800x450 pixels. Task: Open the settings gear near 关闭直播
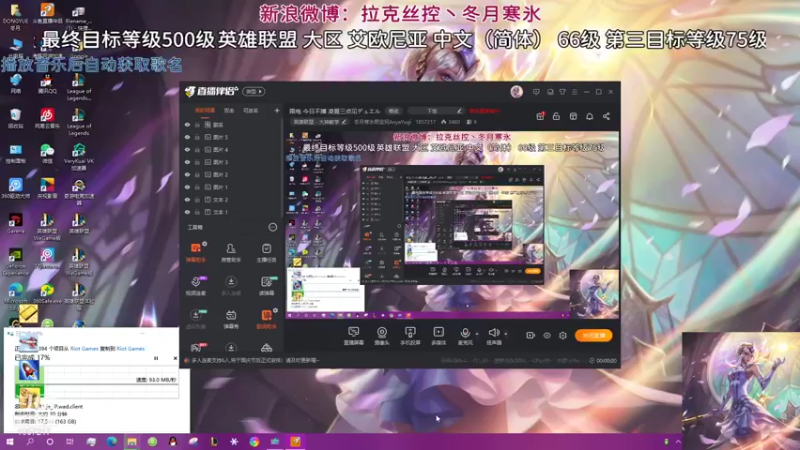point(563,335)
